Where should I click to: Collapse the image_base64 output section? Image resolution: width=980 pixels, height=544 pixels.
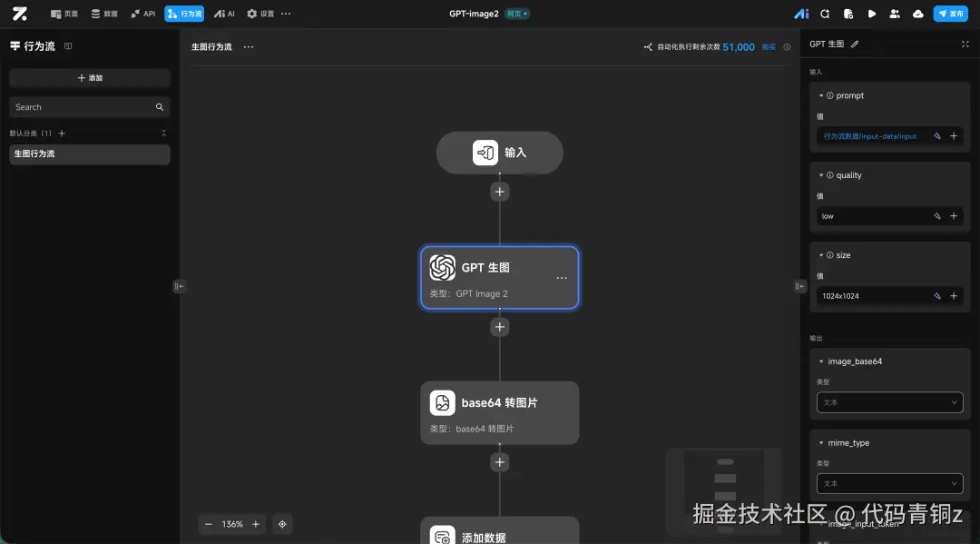pyautogui.click(x=820, y=361)
